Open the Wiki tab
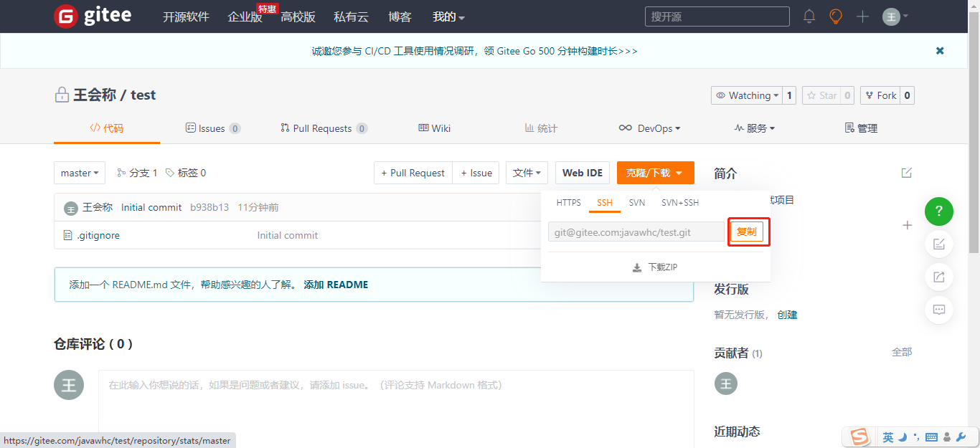The width and height of the screenshot is (980, 448). tap(435, 128)
